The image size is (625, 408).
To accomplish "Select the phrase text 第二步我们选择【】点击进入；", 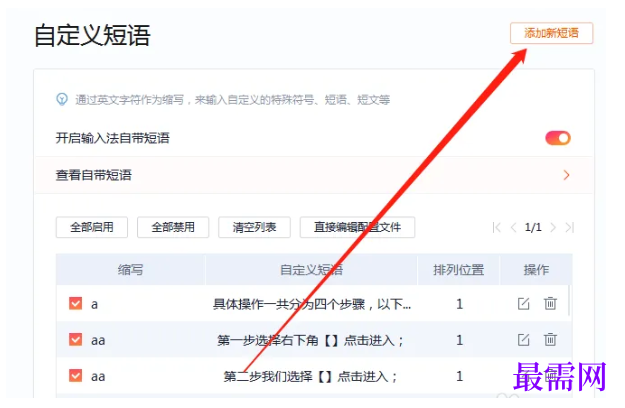I will point(311,376).
